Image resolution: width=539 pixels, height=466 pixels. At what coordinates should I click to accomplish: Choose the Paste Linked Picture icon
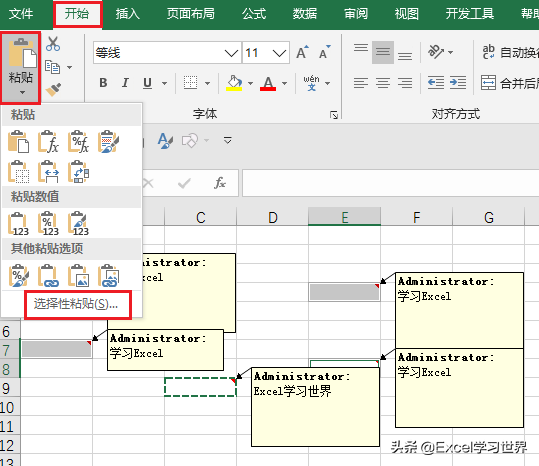point(108,275)
